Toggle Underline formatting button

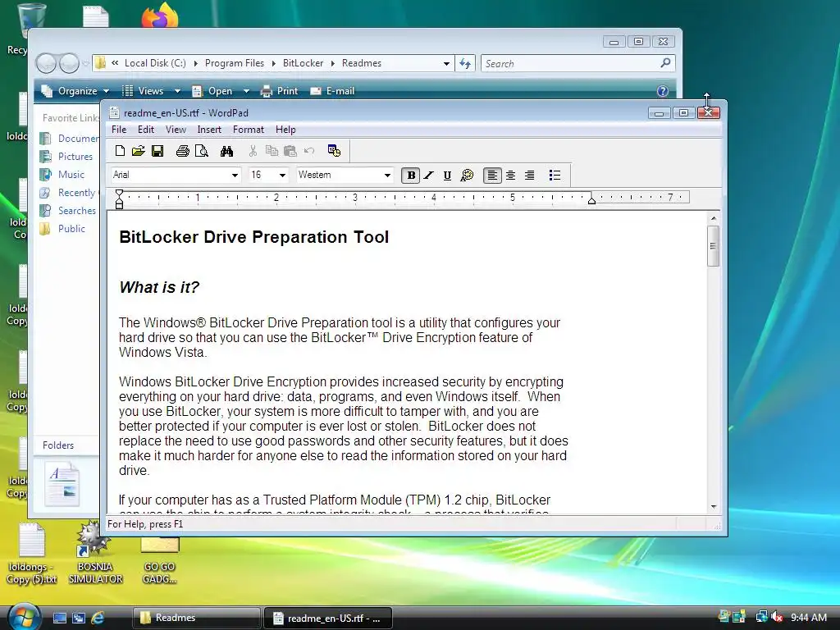click(447, 176)
